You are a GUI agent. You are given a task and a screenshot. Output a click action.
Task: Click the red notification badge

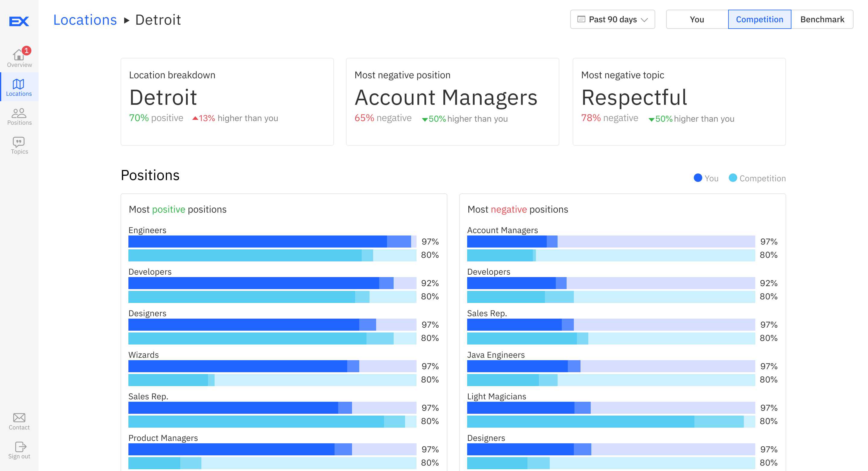[x=27, y=51]
